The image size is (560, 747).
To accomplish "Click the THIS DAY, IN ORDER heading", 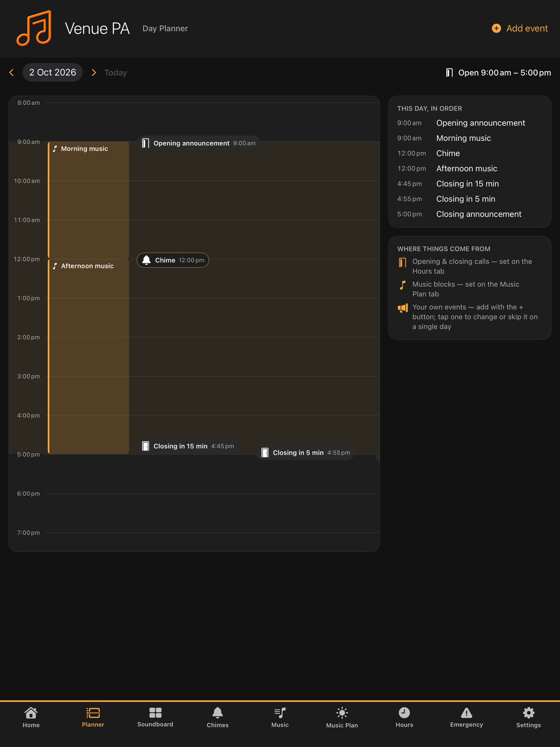I will click(x=430, y=108).
